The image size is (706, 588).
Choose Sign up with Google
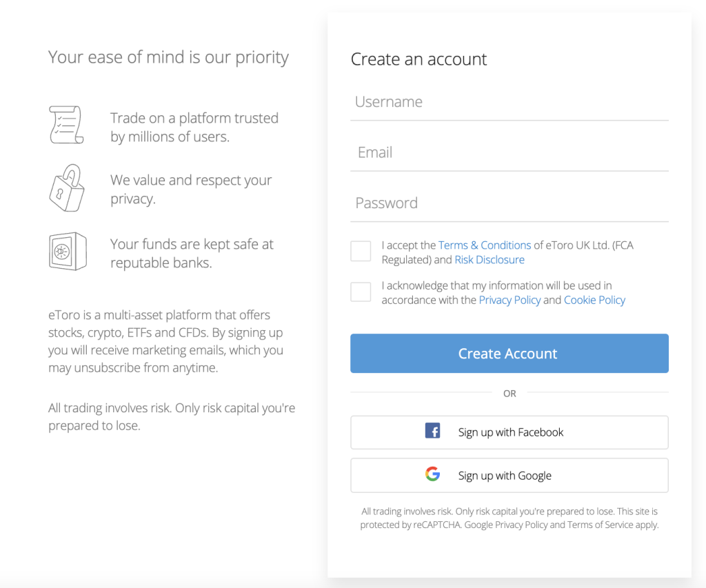coord(509,476)
